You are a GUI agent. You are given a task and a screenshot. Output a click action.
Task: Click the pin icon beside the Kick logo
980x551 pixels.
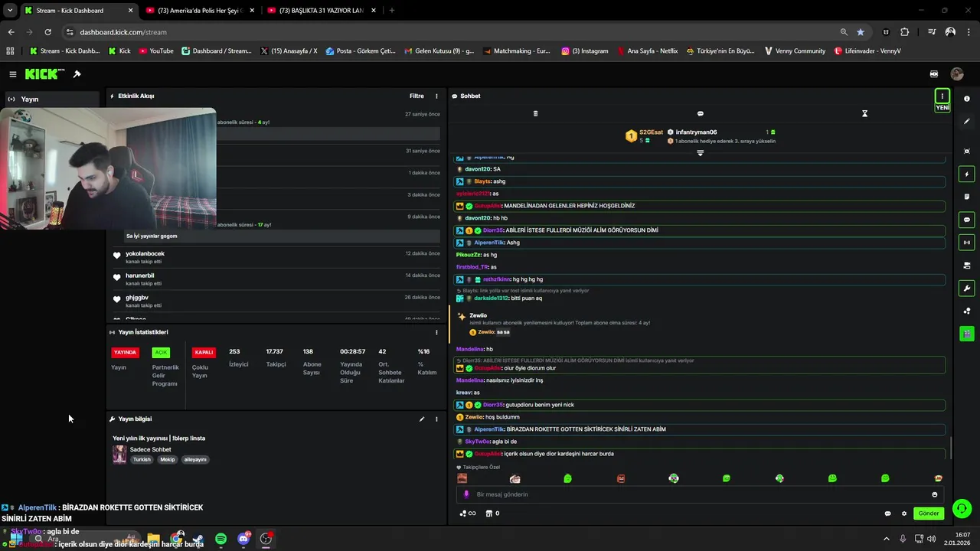[77, 74]
